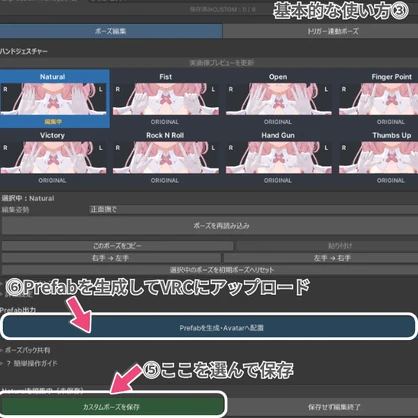Select the Open hand gesture thumbnail
The height and width of the screenshot is (418, 418).
[x=279, y=99]
